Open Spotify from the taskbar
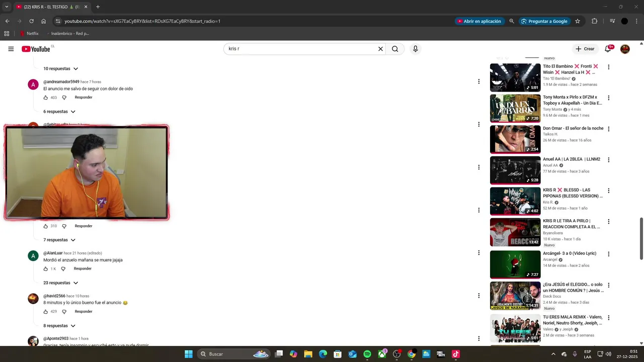This screenshot has height=362, width=644. click(x=367, y=354)
